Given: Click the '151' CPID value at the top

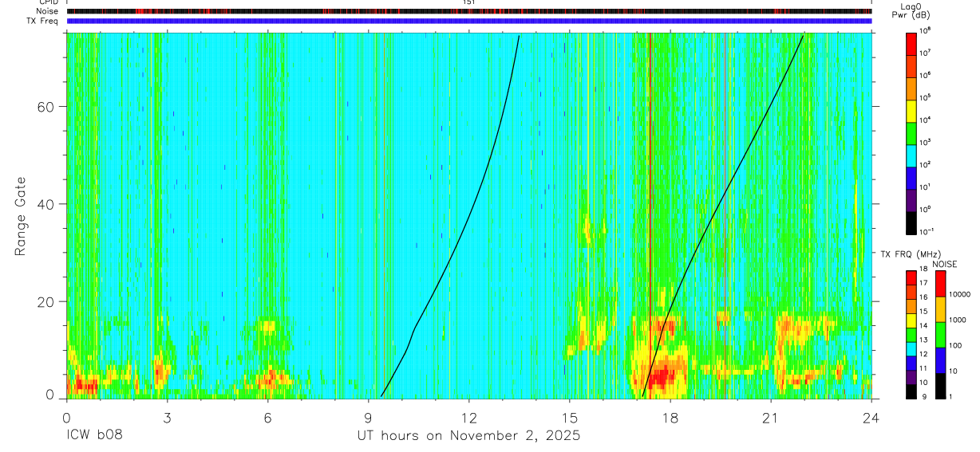Looking at the screenshot, I should pos(469,2).
